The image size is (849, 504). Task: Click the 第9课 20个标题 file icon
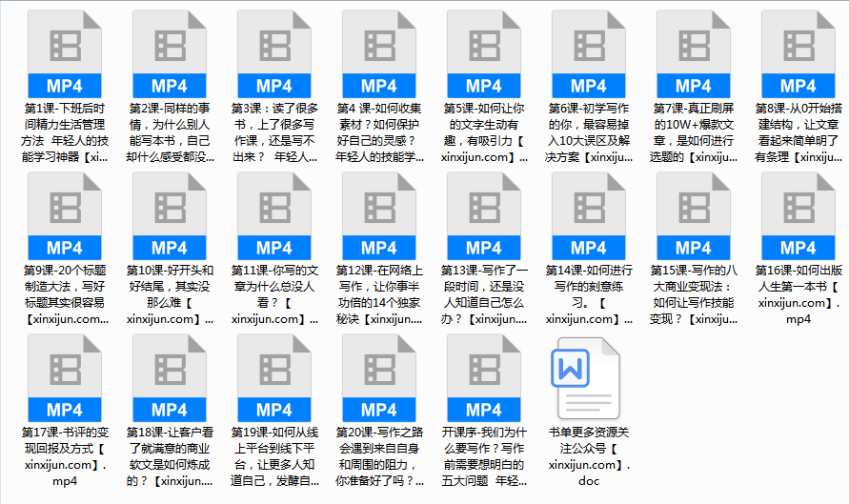coord(65,216)
